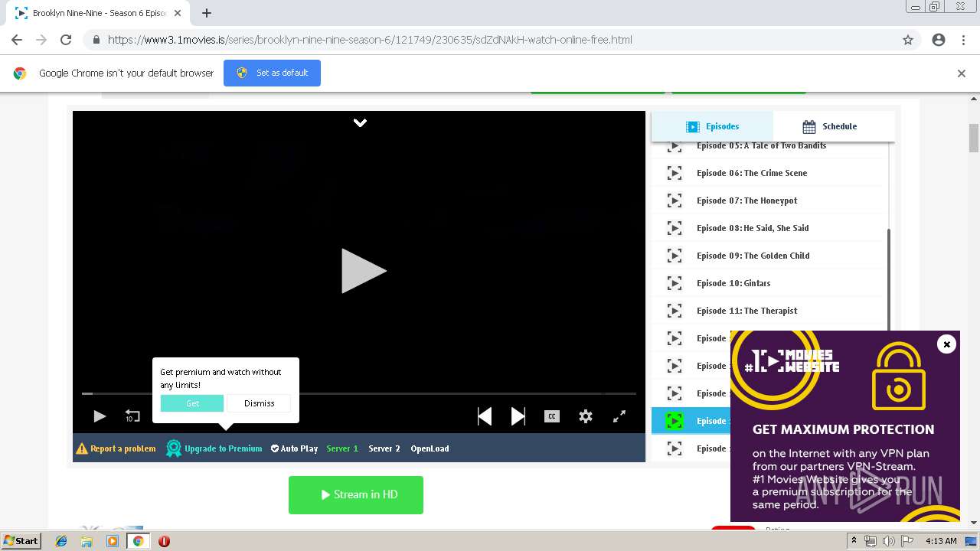Select Server 1
The height and width of the screenshot is (551, 980).
tap(342, 448)
